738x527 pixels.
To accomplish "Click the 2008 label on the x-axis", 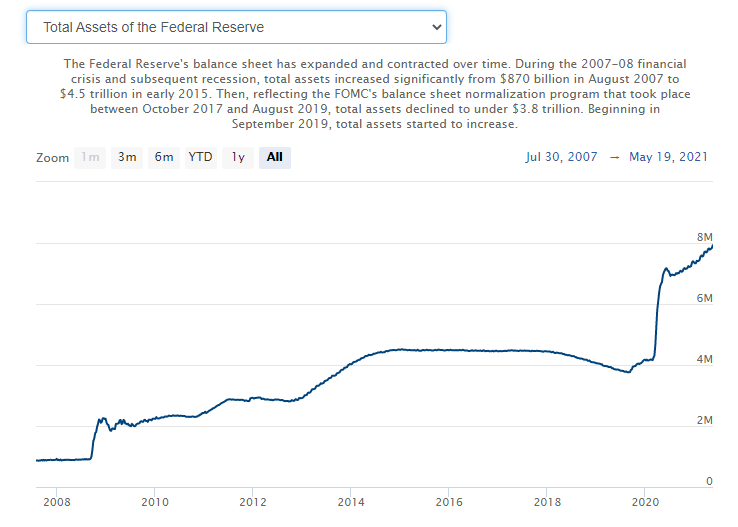I will point(56,501).
